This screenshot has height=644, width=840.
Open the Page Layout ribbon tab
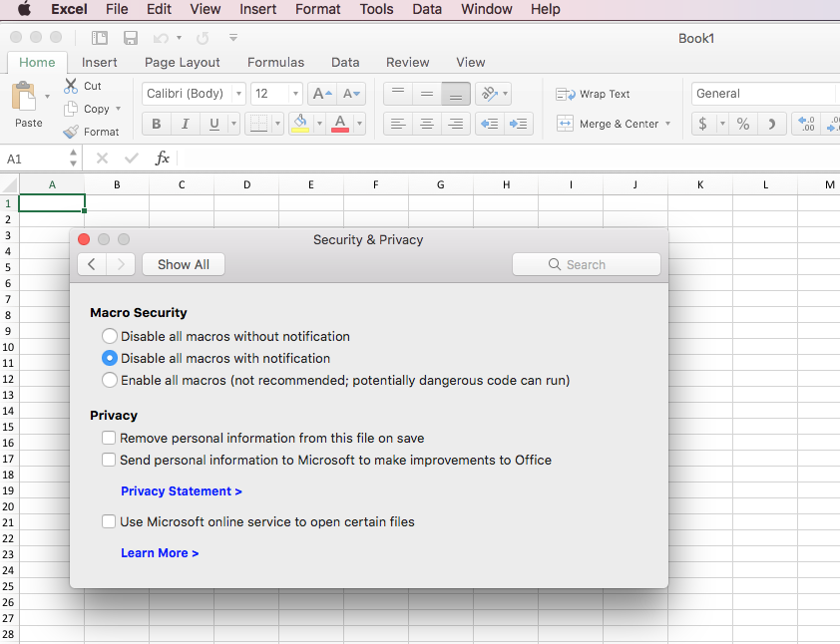(183, 62)
